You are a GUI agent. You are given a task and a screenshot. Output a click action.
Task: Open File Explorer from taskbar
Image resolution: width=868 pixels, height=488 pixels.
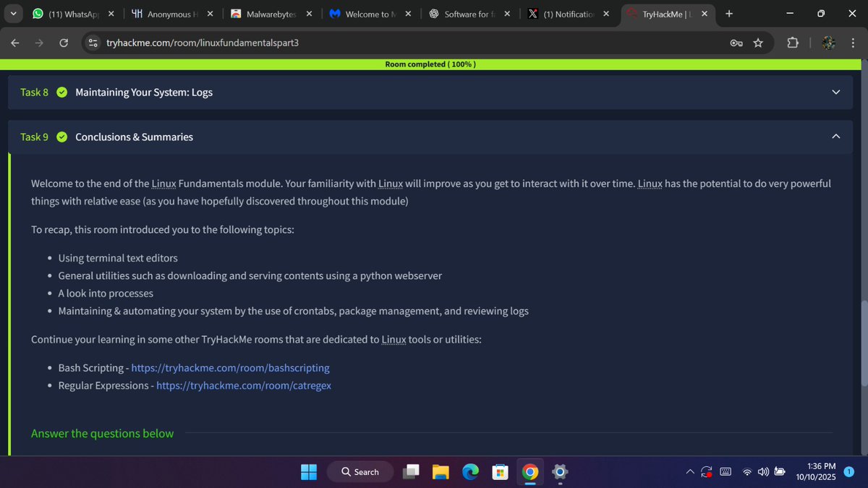point(441,472)
